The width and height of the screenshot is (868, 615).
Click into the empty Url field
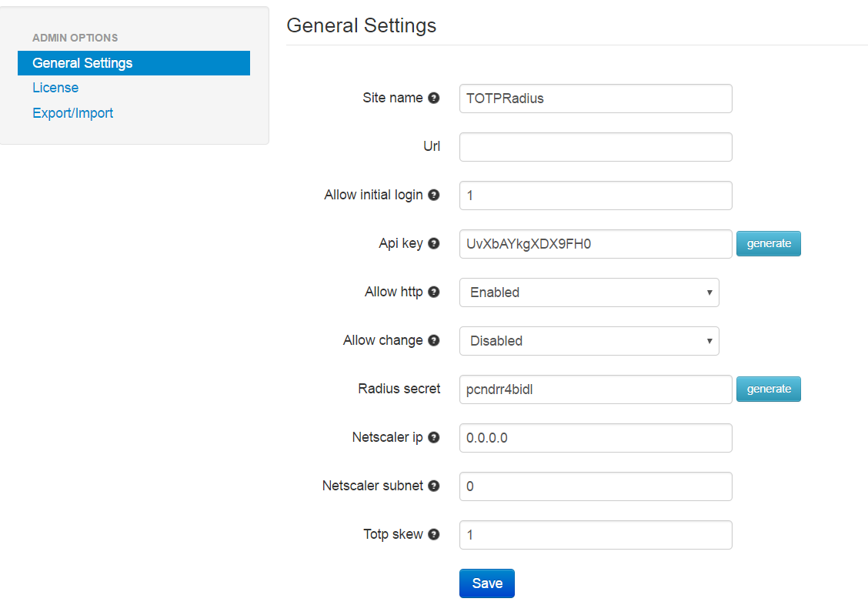click(596, 147)
